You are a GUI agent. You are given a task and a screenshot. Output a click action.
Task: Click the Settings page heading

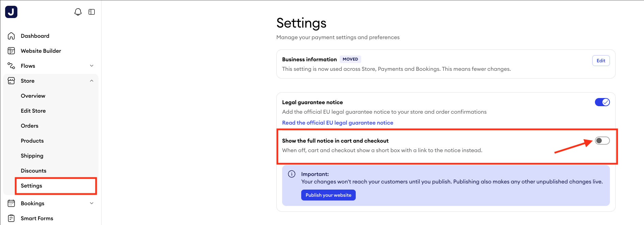pos(301,23)
